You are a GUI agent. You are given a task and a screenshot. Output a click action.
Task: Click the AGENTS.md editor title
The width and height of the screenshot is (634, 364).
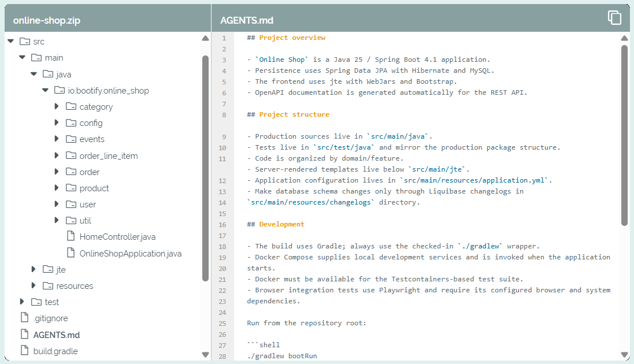click(x=247, y=21)
